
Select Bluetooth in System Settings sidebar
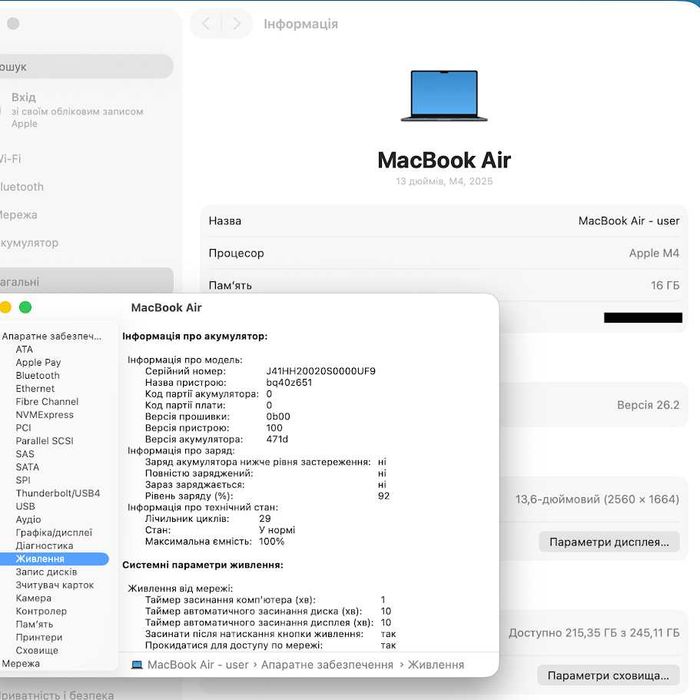pyautogui.click(x=22, y=187)
